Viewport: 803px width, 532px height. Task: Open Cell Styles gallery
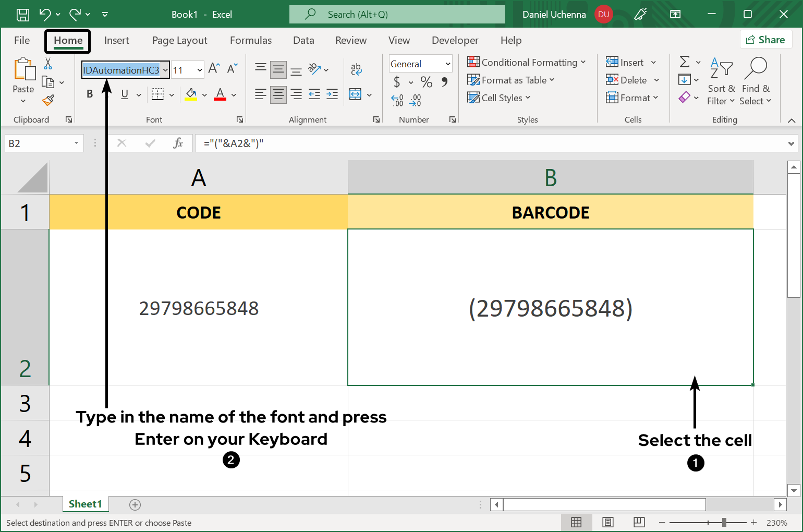tap(498, 98)
